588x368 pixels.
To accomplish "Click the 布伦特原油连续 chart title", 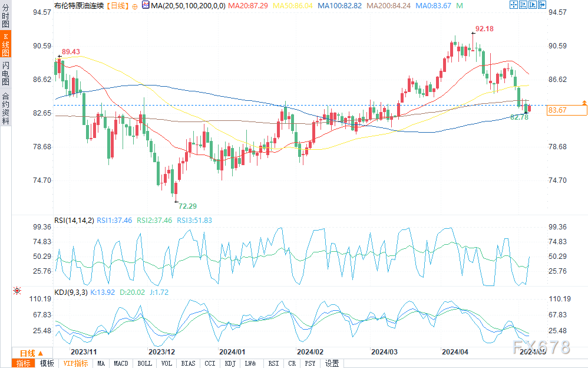I will (79, 6).
